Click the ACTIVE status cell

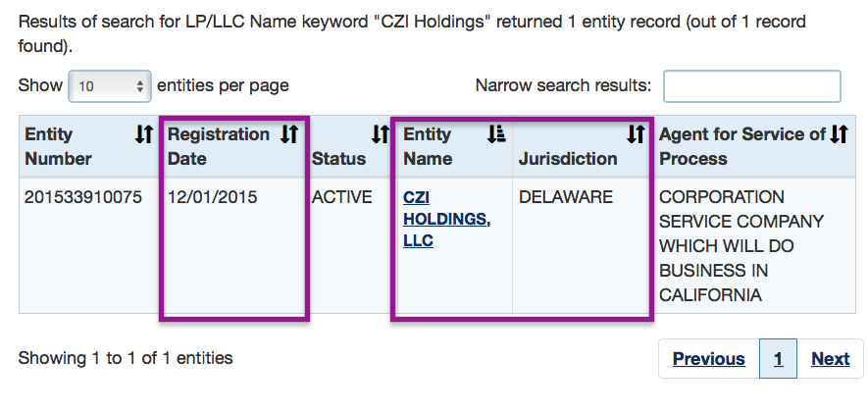coord(342,197)
